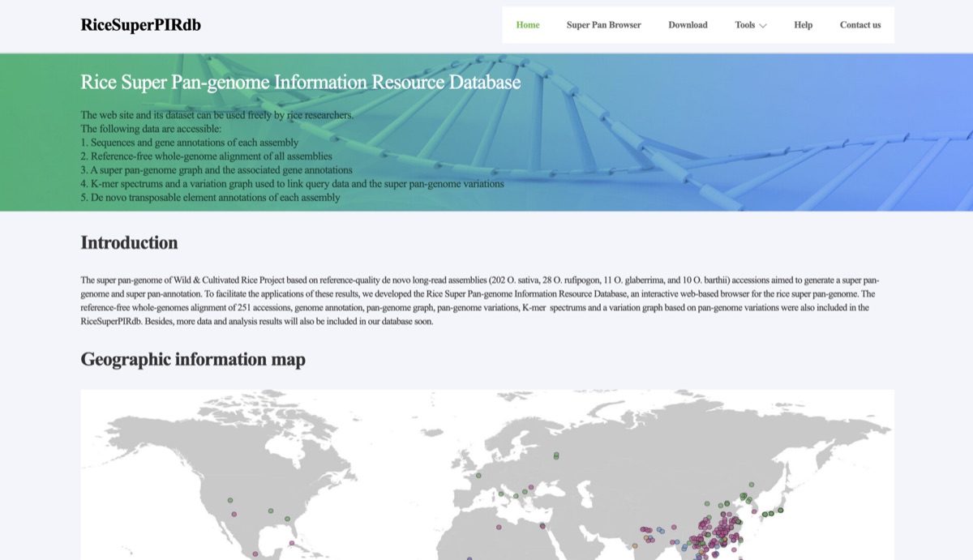Click the RiceSuperPIRdb site logo
Screen dimensions: 973x560
(x=141, y=25)
